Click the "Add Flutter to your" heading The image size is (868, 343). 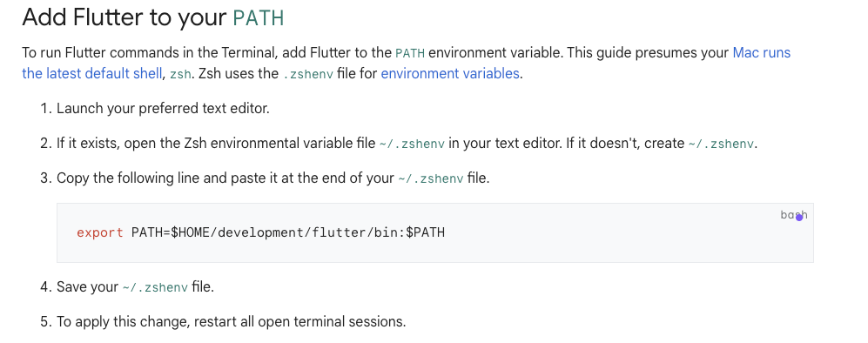124,18
